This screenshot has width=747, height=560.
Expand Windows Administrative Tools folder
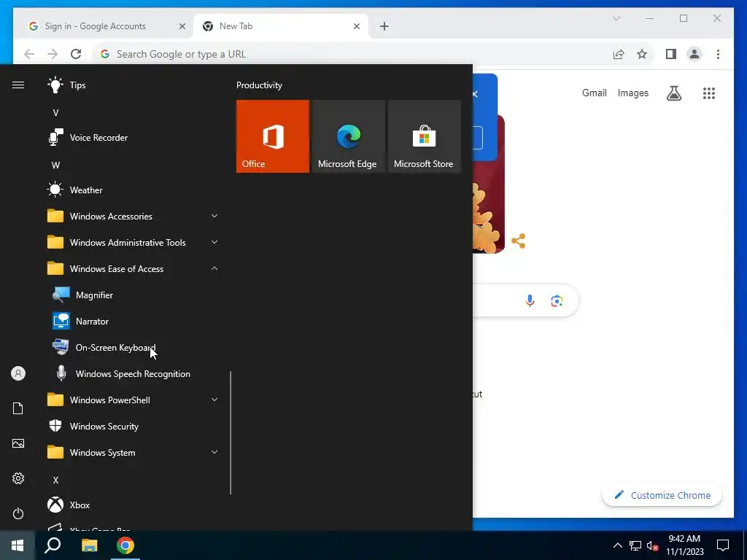coord(133,242)
